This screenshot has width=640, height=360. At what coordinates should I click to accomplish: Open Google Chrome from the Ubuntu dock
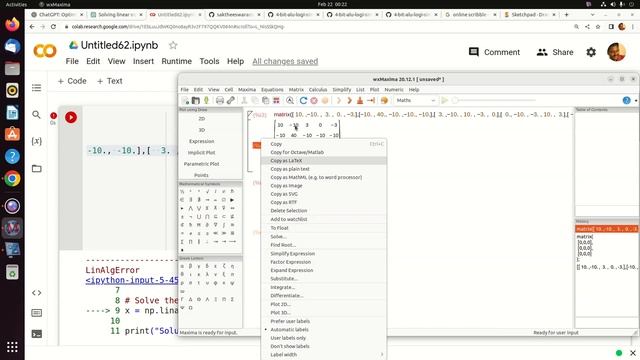click(x=12, y=178)
